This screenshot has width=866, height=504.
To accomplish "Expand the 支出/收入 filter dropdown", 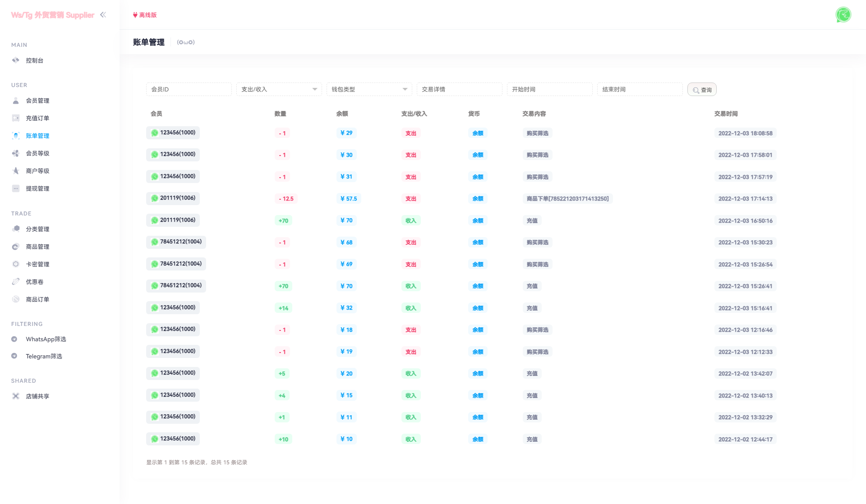I will pos(279,89).
